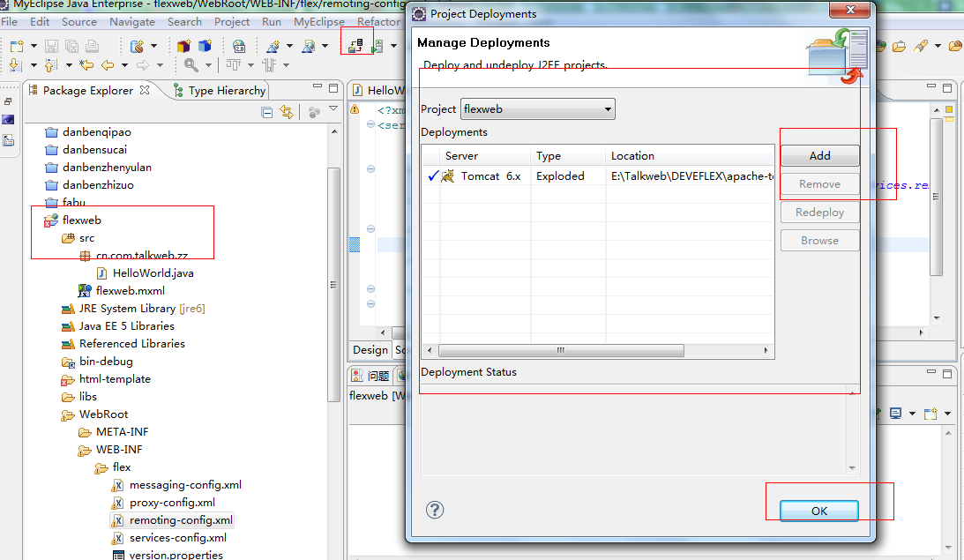Open the Project combo box showing flexweb
964x560 pixels.
tap(537, 109)
